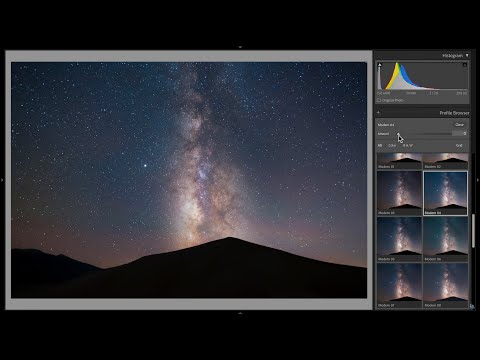Click the Profile Browser title text
This screenshot has width=480, height=360.
point(454,113)
